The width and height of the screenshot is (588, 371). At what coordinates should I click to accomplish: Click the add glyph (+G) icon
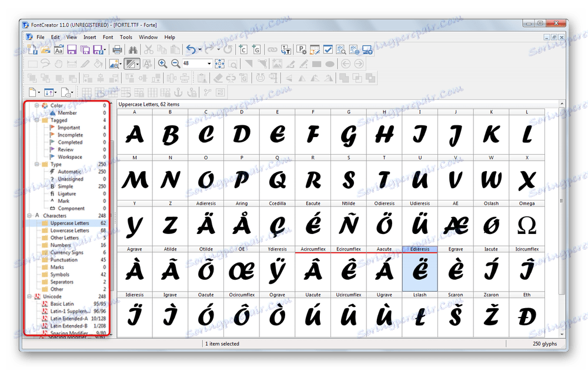click(x=256, y=49)
